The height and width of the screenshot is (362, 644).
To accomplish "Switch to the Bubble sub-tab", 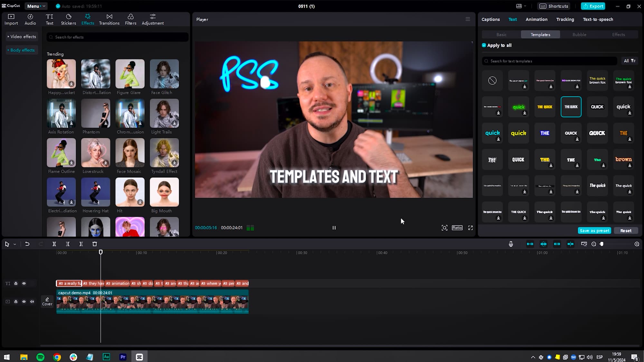I will pos(579,34).
